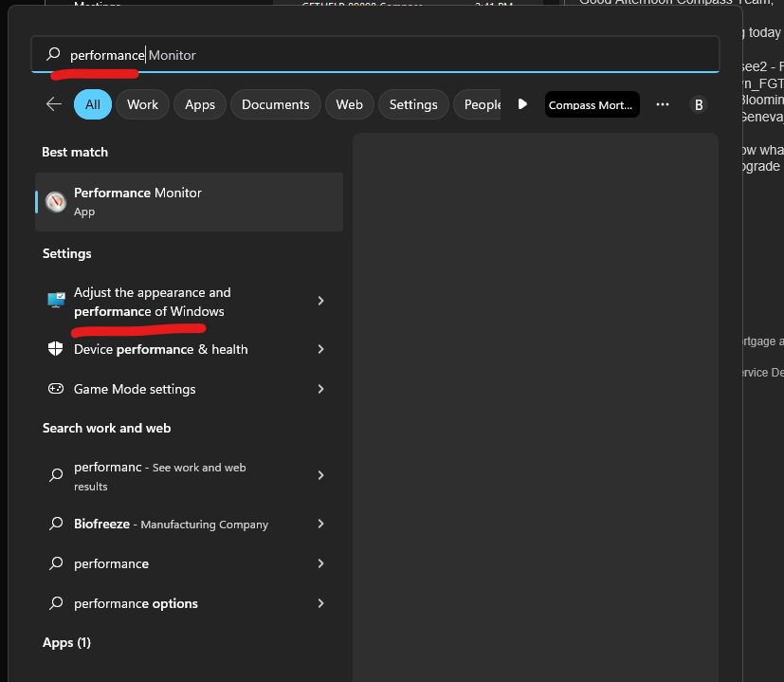Select the performance options suggestion
784x682 pixels.
click(x=189, y=603)
